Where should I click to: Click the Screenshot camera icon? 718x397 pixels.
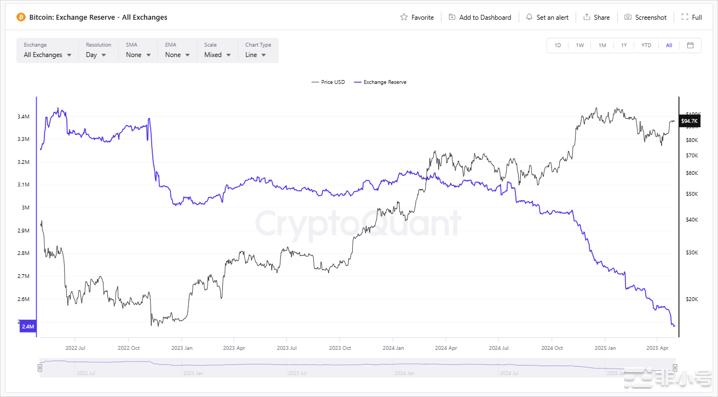pyautogui.click(x=628, y=17)
